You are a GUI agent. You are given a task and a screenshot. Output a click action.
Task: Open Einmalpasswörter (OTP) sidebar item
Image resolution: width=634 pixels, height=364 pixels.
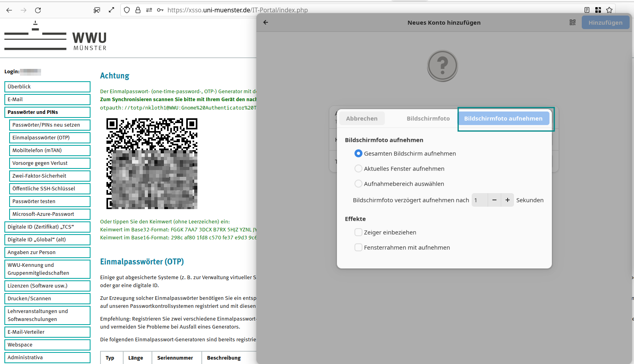49,138
